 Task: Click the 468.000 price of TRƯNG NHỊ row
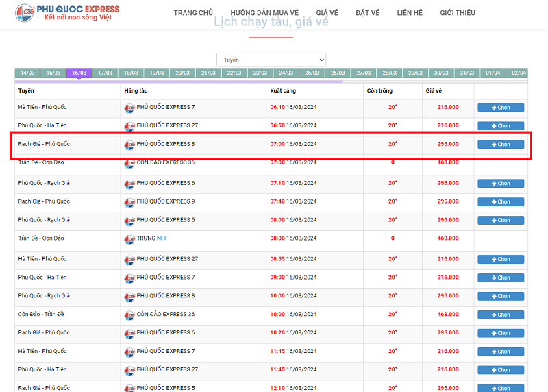[x=448, y=238]
